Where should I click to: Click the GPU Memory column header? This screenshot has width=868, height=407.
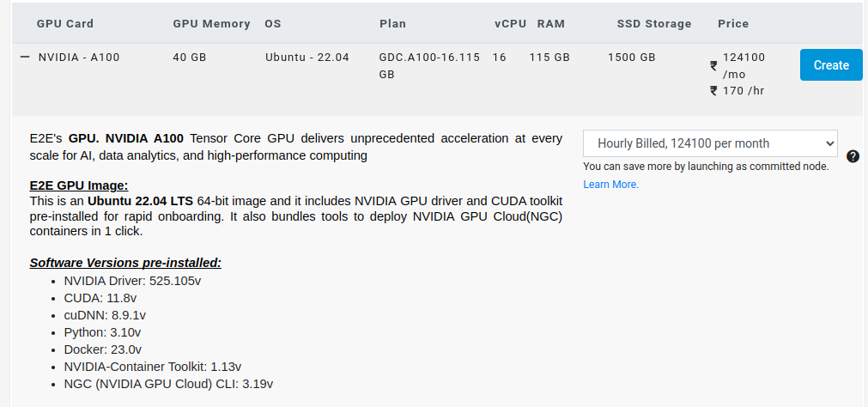click(211, 24)
